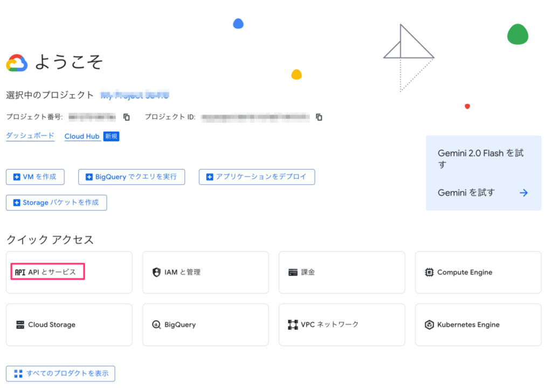552x392 pixels.
Task: Open the ダッシュボード link
Action: 30,136
